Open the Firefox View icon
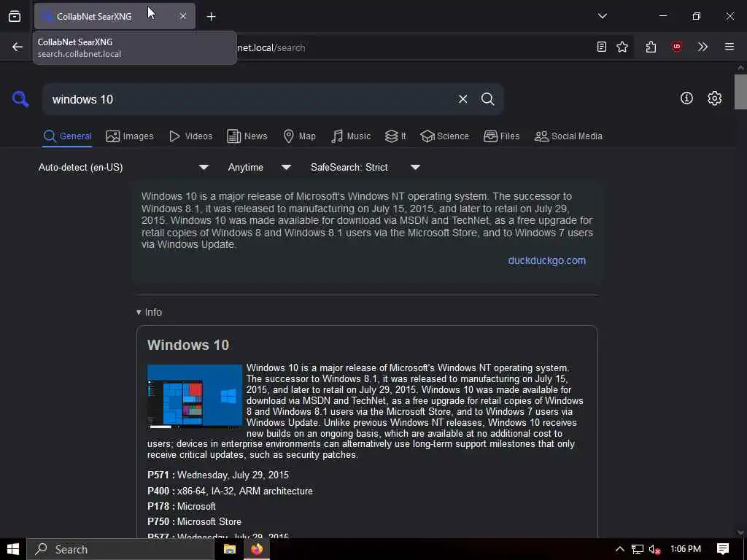The image size is (747, 560). coord(15,16)
